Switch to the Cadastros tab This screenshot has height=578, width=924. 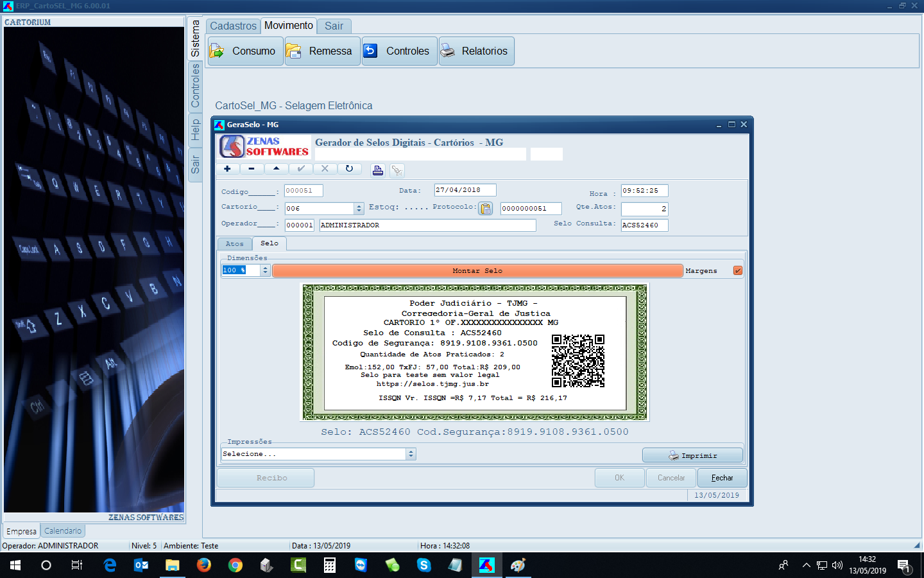click(x=233, y=26)
